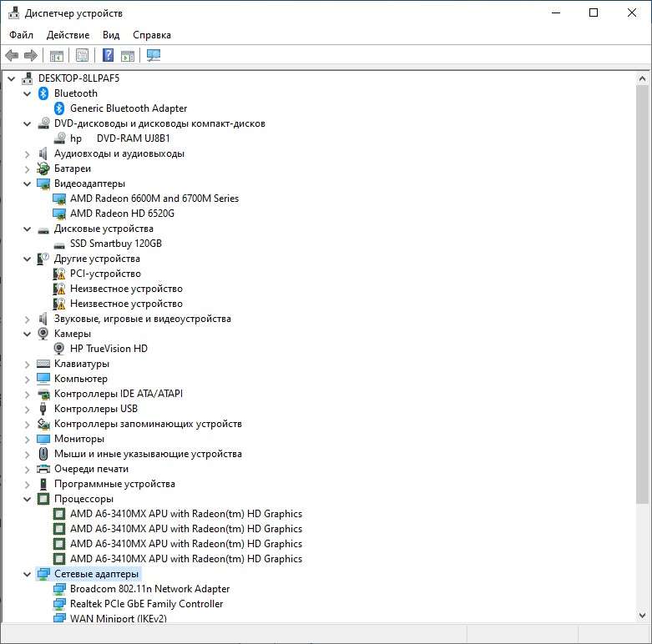Click the DESKTOP-8LLPAF5 computer root icon
The width and height of the screenshot is (652, 644).
tap(28, 78)
